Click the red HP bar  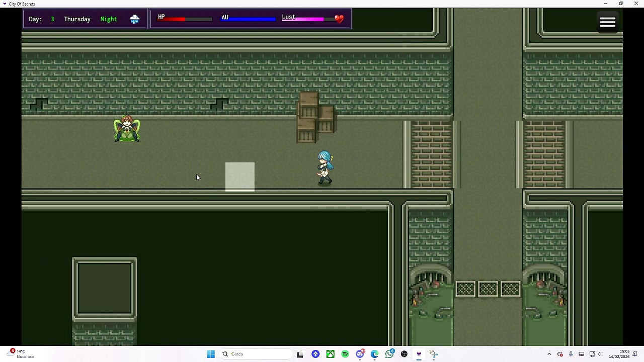[x=185, y=19]
